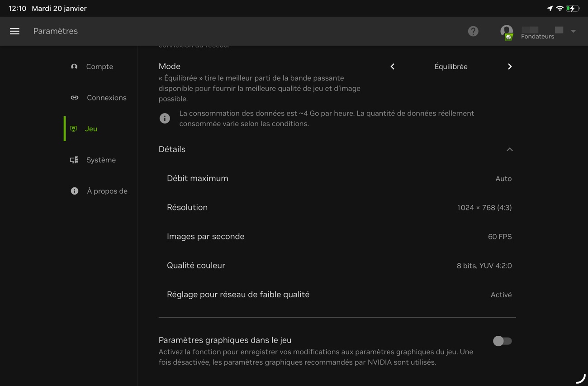588x386 pixels.
Task: Open the account dropdown arrow
Action: coord(573,31)
